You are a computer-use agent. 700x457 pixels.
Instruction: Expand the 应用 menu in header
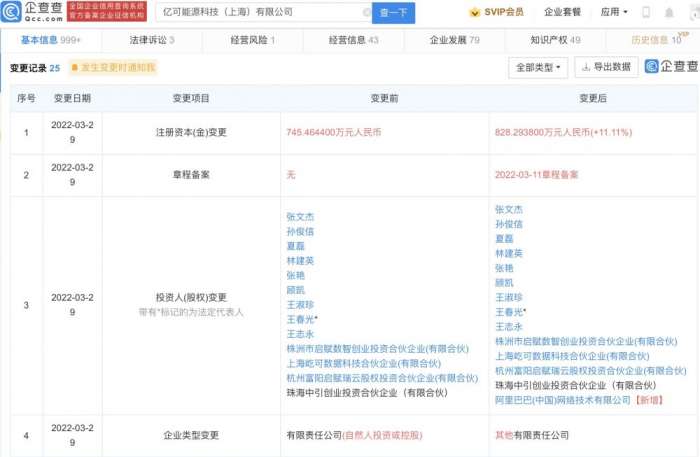point(612,13)
